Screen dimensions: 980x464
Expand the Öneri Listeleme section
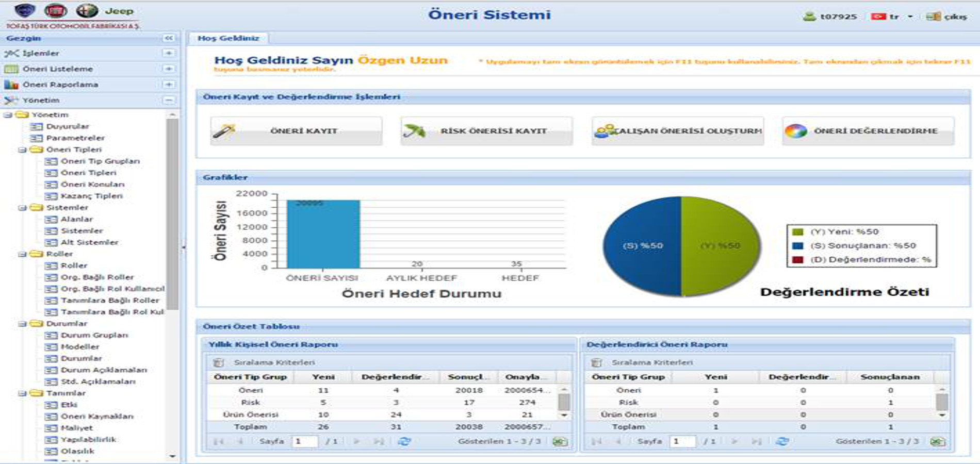coord(168,69)
